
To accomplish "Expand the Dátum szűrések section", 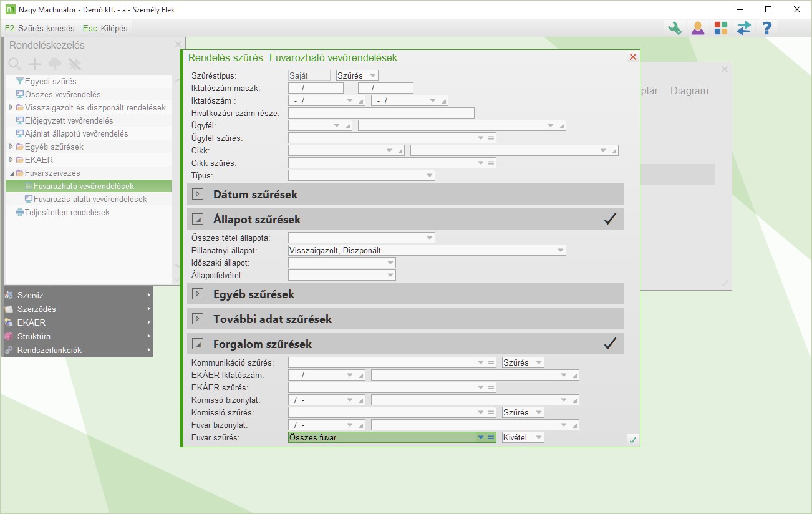I will [x=198, y=194].
